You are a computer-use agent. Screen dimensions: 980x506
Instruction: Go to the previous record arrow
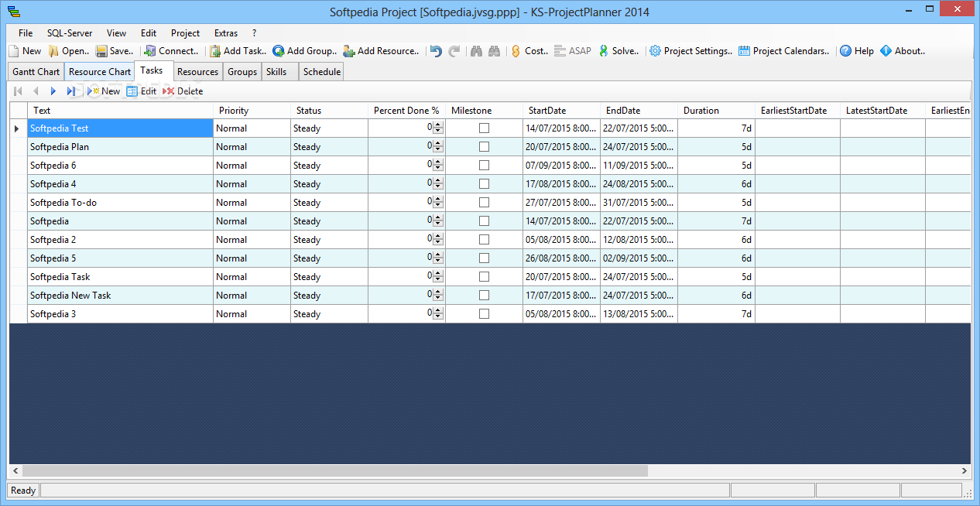36,91
